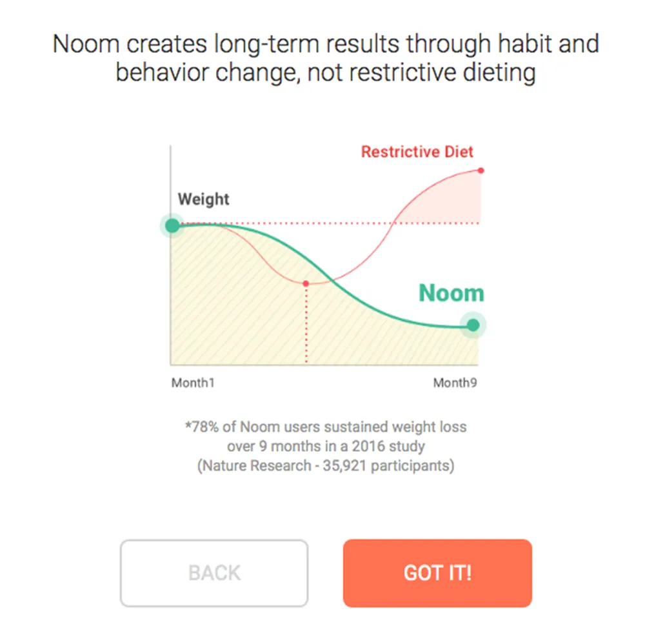Click the red Restrictive Diet endpoint dot

[481, 170]
